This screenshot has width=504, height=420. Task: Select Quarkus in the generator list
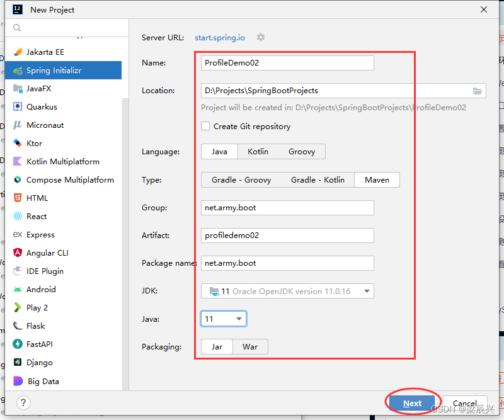tap(64, 106)
